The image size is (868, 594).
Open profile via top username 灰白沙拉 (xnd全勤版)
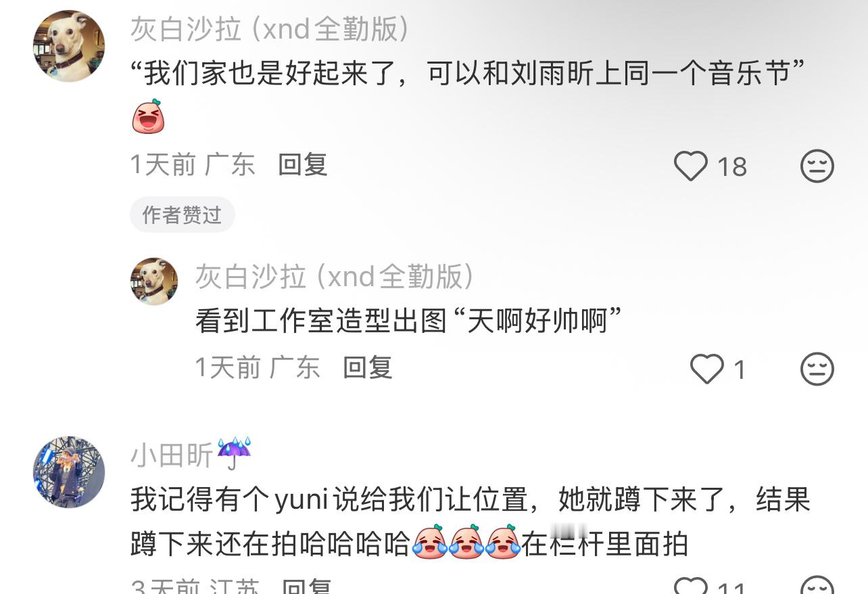pos(270,29)
